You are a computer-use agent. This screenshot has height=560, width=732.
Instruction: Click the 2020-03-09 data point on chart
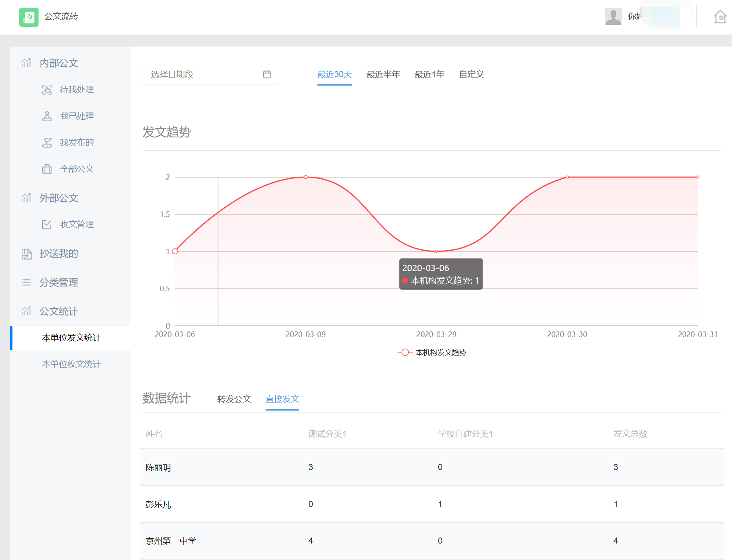point(306,177)
